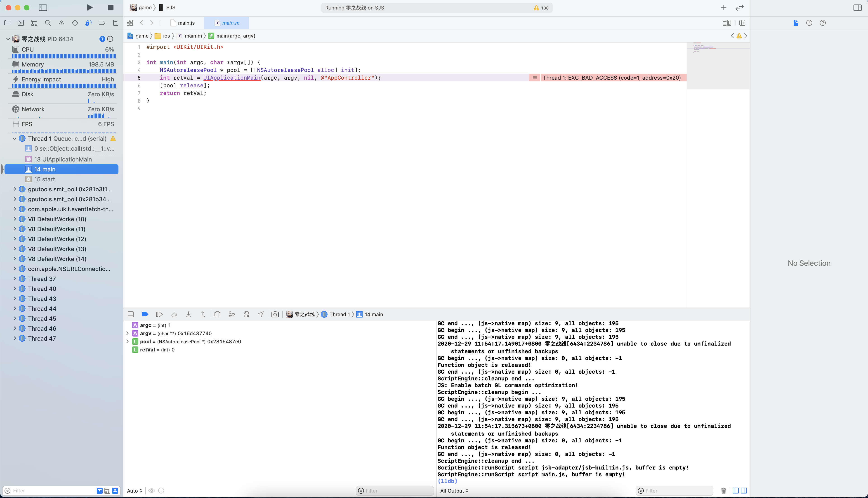Click the Debug View Hierarchy icon

(217, 314)
